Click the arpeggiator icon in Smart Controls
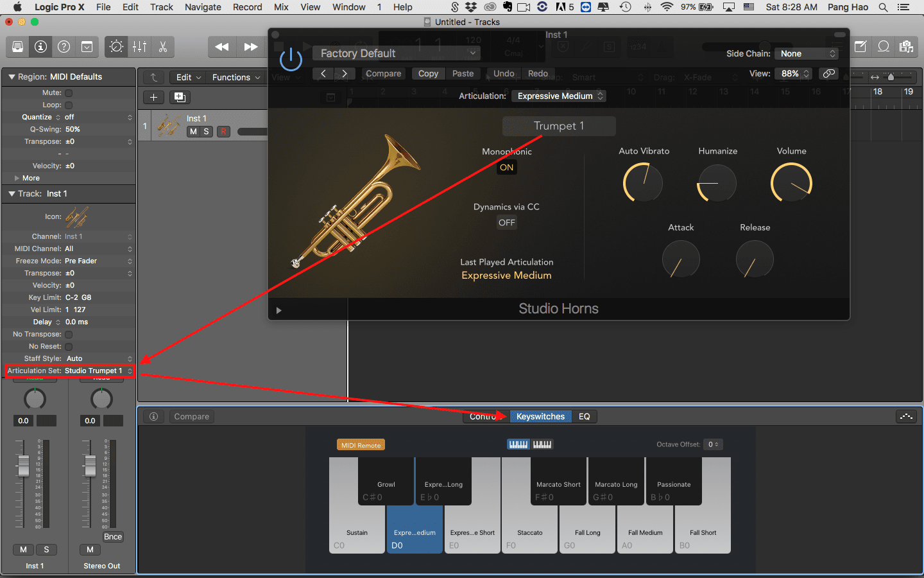Image resolution: width=924 pixels, height=578 pixels. [906, 417]
